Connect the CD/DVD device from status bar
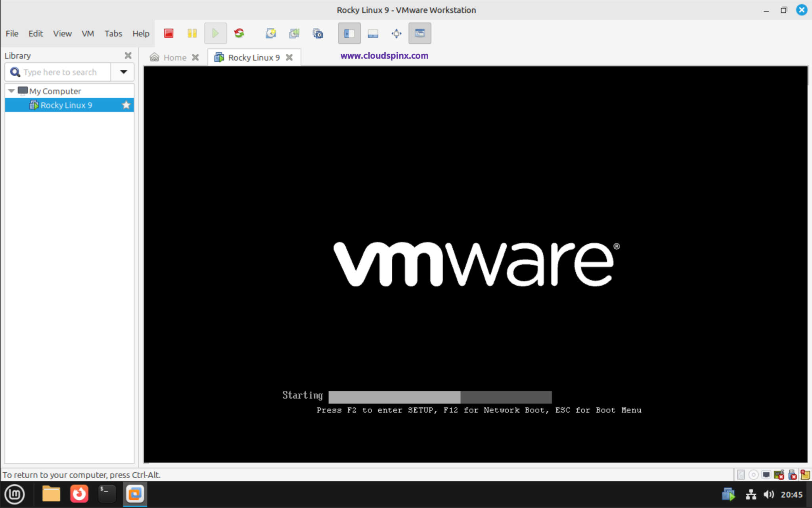812x508 pixels. pyautogui.click(x=753, y=475)
